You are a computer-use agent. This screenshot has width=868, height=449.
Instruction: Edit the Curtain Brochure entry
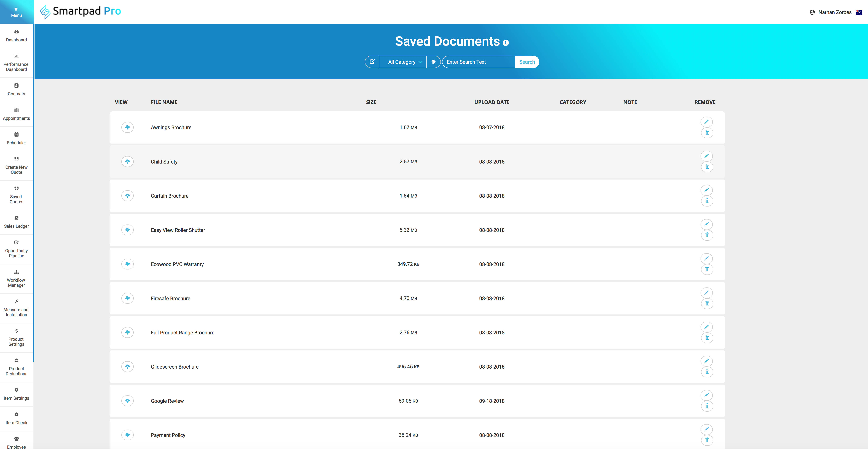click(x=707, y=190)
